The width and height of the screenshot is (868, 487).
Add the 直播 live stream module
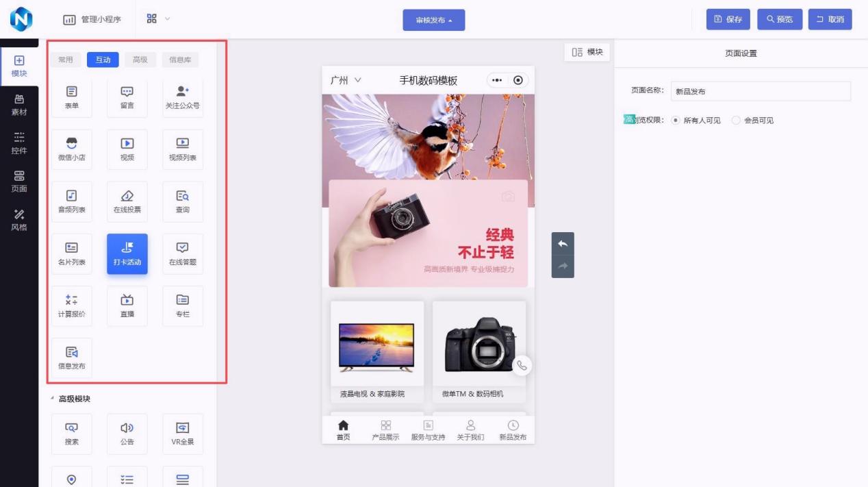[x=127, y=305]
